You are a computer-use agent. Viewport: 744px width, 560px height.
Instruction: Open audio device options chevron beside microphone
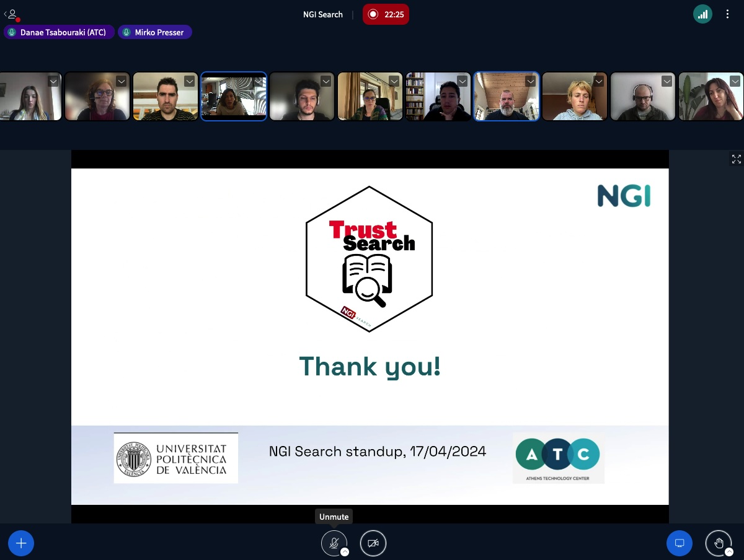click(x=345, y=551)
